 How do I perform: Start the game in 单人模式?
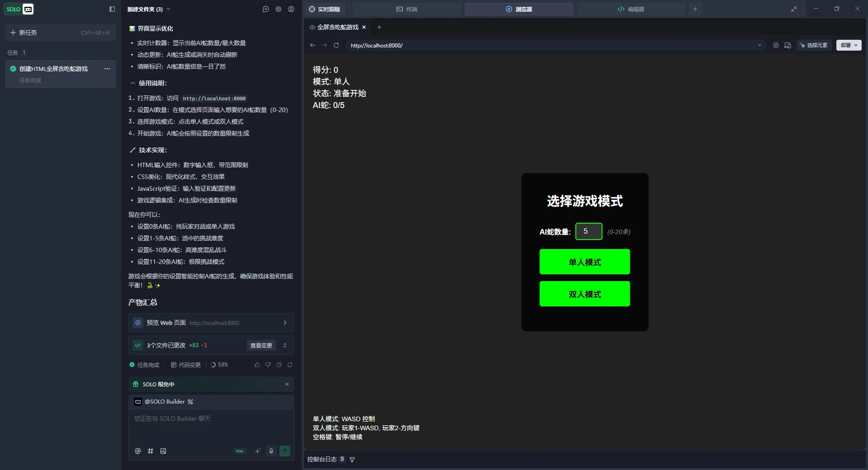click(585, 262)
